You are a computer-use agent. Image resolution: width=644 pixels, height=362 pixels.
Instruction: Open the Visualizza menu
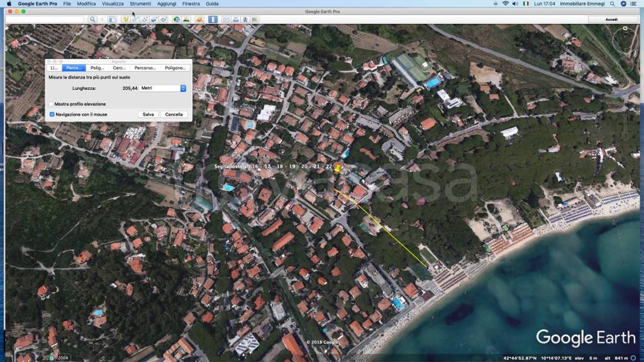[113, 4]
